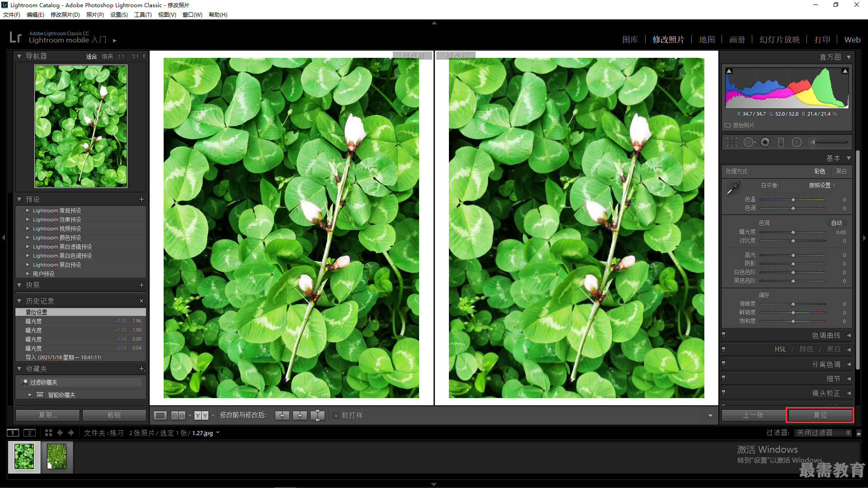Expand the 快照 panel

(19, 285)
